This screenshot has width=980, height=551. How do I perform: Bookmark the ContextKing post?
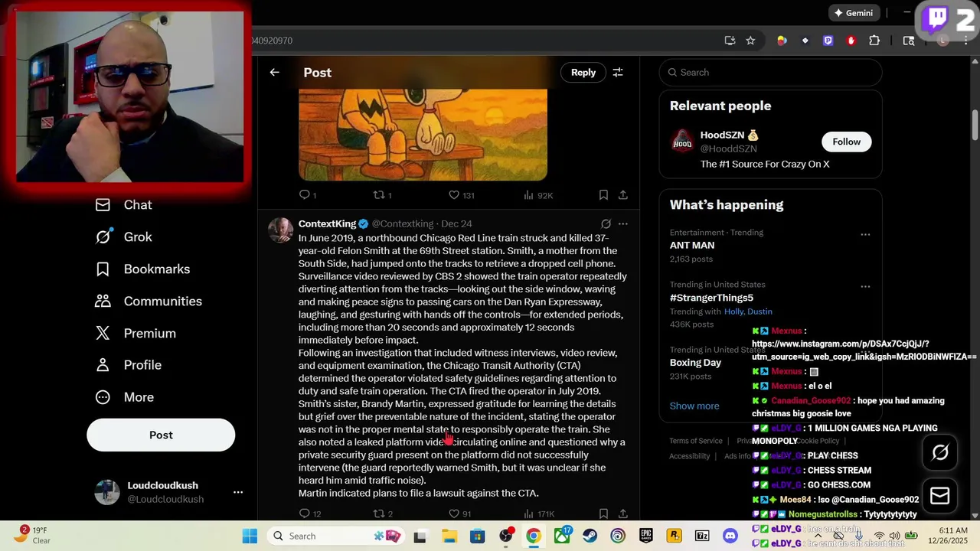tap(603, 514)
